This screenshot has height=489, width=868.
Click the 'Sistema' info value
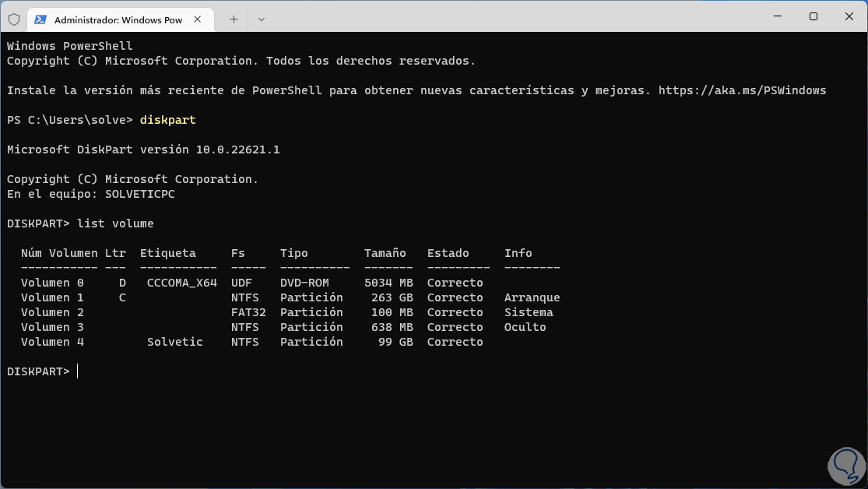529,312
